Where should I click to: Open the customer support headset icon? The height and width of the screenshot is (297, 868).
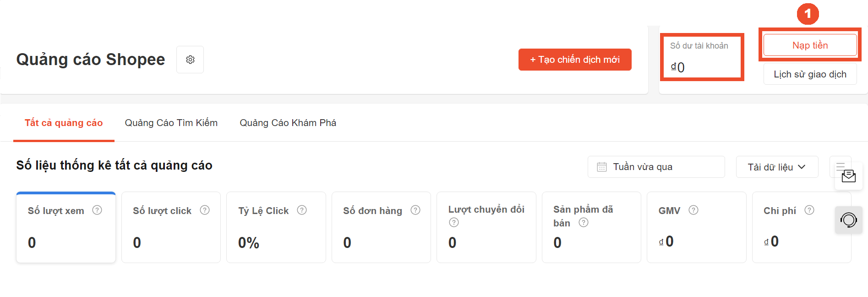tap(848, 220)
